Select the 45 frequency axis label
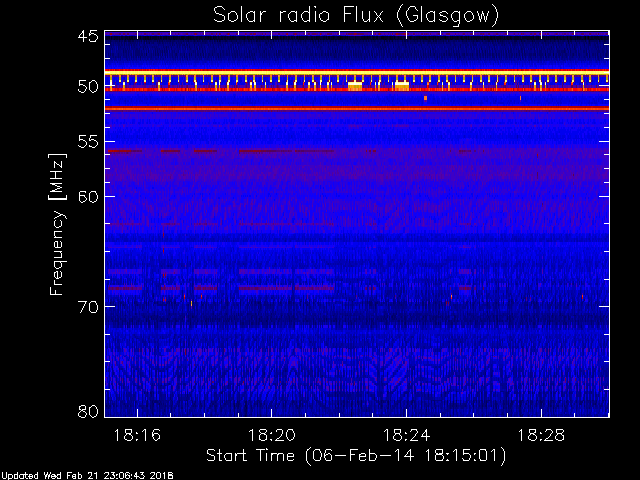Screen dimensions: 640x480 [88, 36]
